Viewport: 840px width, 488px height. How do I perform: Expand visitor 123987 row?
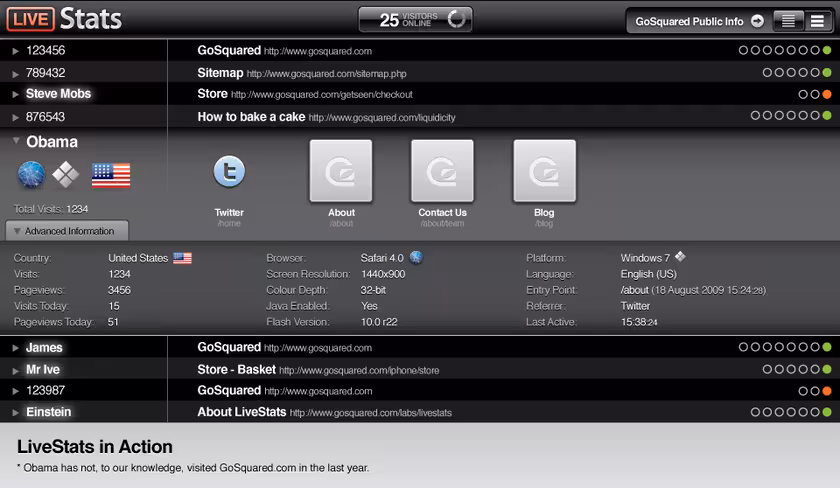click(x=16, y=391)
